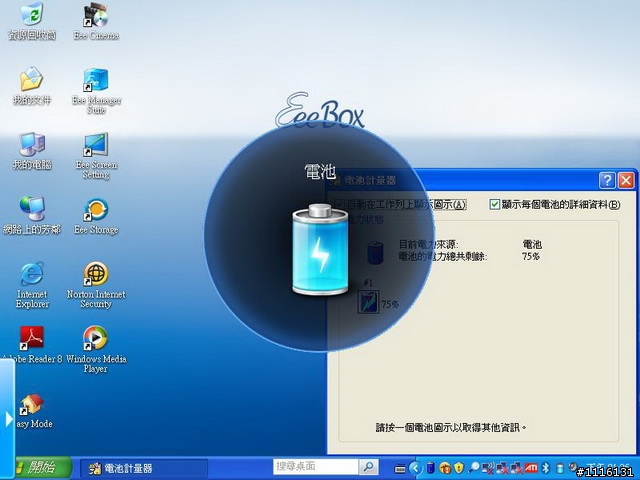Launch Eee Screen Setting shortcut
Image resolution: width=640 pixels, height=480 pixels.
pos(96,156)
